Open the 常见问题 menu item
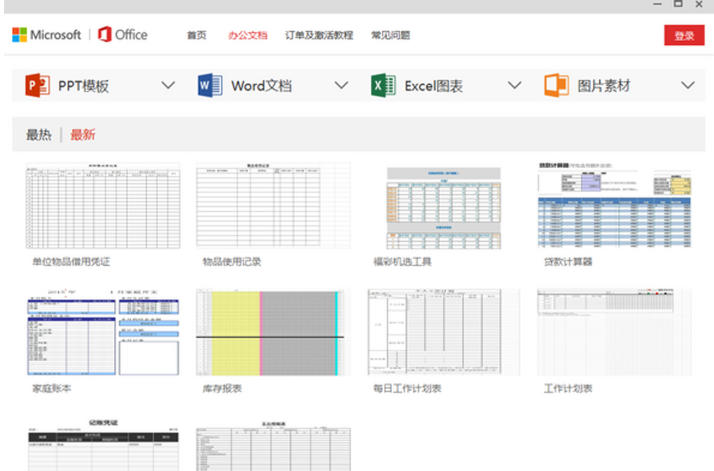 click(x=390, y=36)
